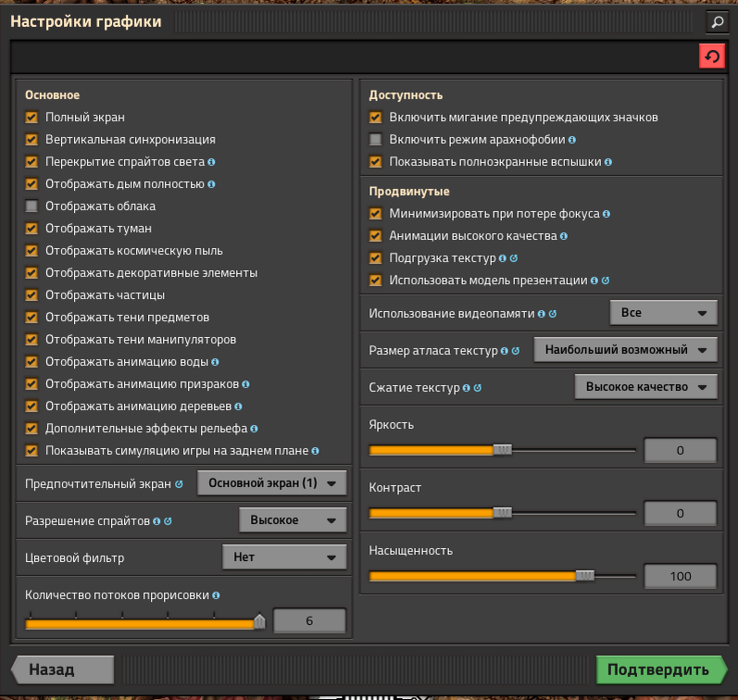The image size is (738, 700).
Task: Click Яркость value field showing 0
Action: click(x=681, y=451)
